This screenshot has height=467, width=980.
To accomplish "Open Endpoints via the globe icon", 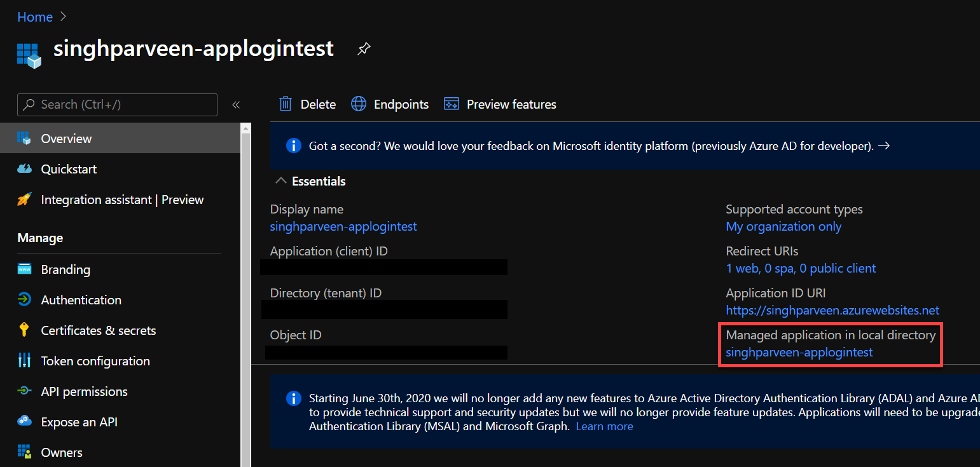I will point(359,104).
